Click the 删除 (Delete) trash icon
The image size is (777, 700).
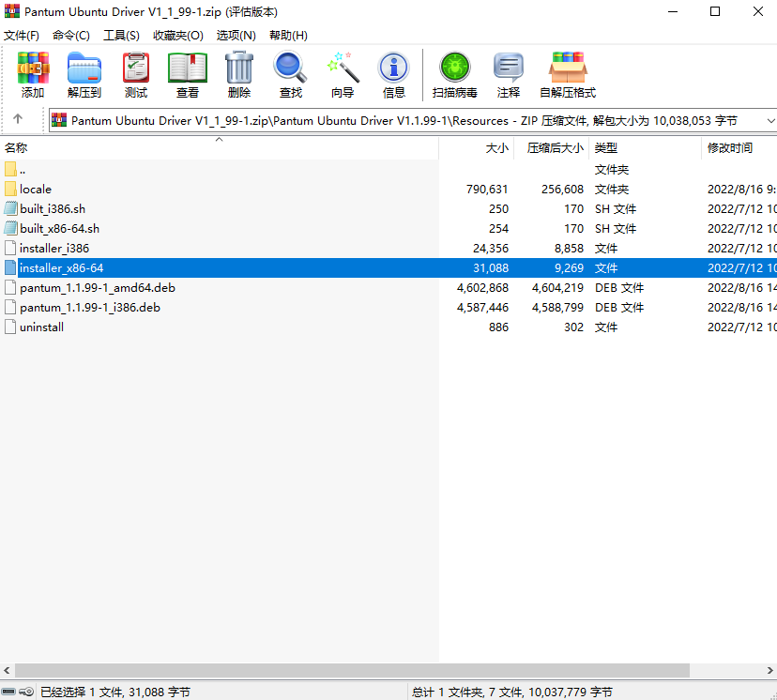239,75
